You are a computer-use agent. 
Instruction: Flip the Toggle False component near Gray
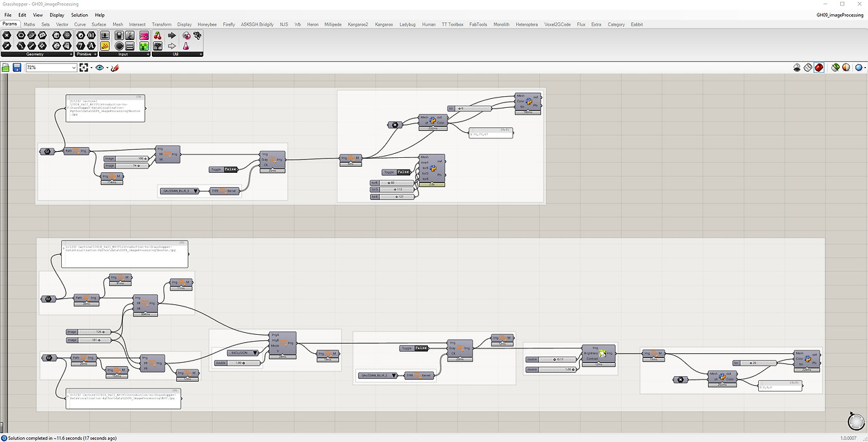click(224, 169)
